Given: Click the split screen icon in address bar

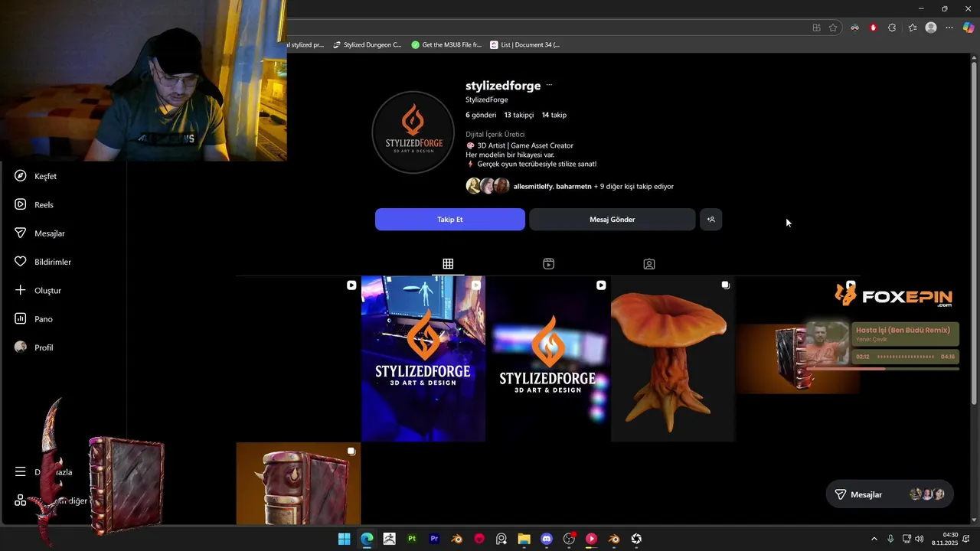Looking at the screenshot, I should (816, 28).
